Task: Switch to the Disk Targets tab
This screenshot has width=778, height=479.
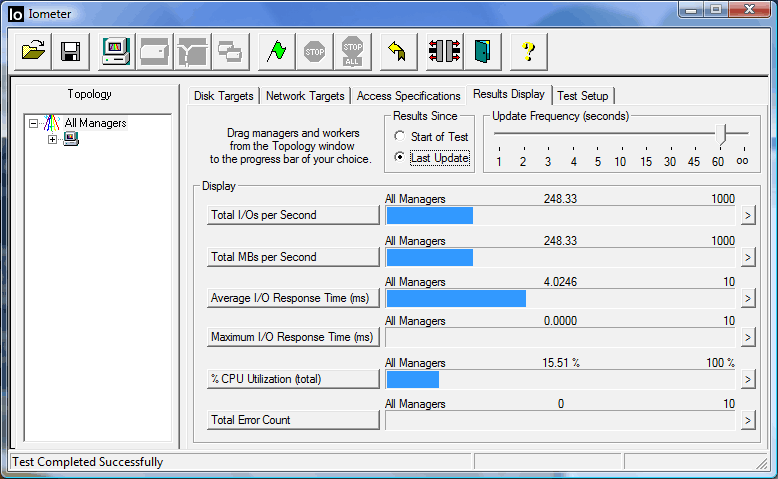Action: pos(223,96)
